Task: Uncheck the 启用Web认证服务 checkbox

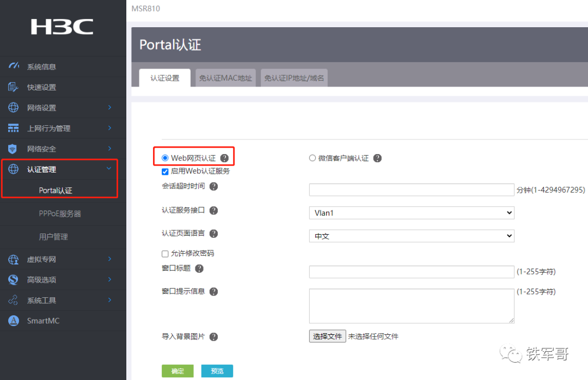Action: tap(165, 171)
